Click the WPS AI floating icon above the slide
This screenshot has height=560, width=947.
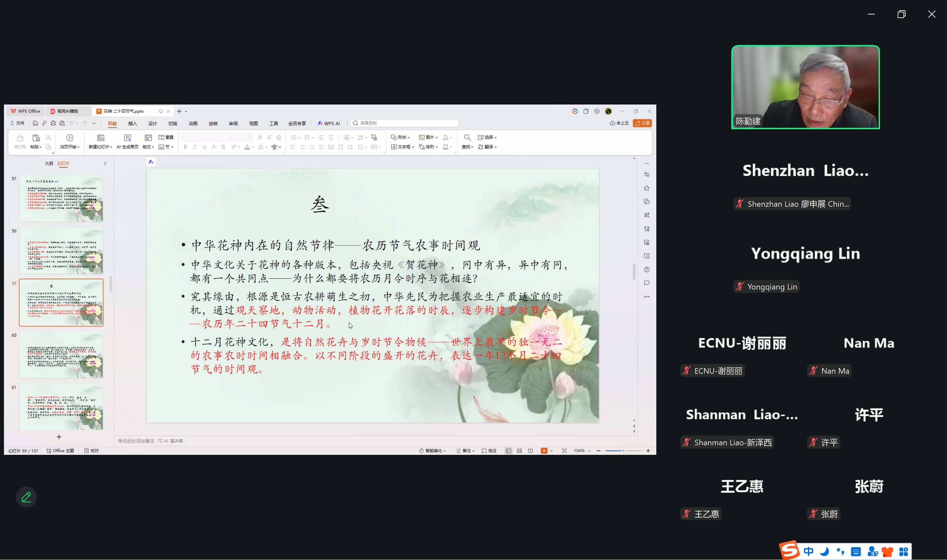coord(151,162)
